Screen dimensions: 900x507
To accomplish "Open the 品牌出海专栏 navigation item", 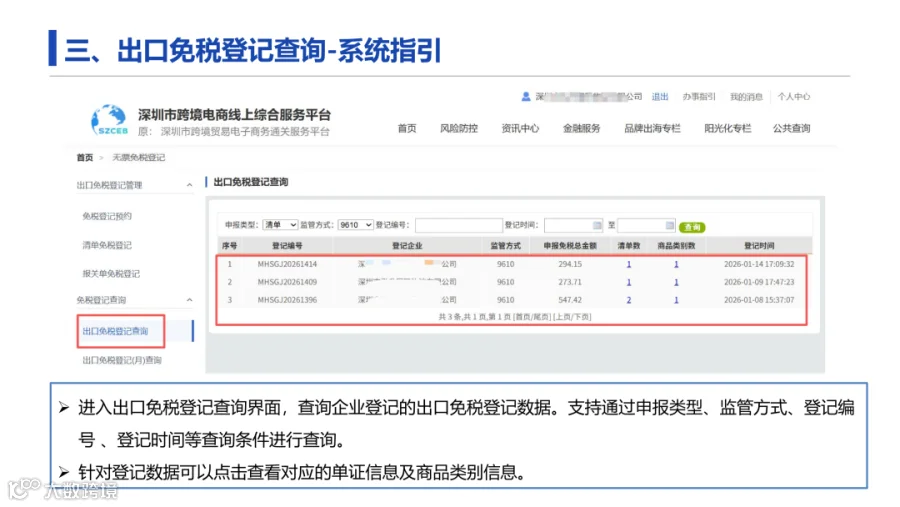I will 652,128.
